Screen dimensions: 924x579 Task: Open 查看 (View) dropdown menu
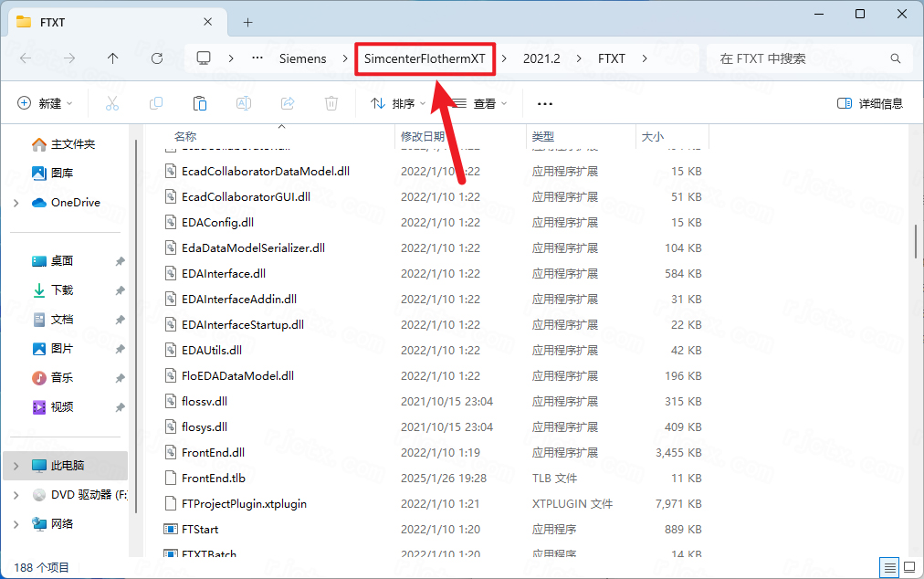coord(480,104)
